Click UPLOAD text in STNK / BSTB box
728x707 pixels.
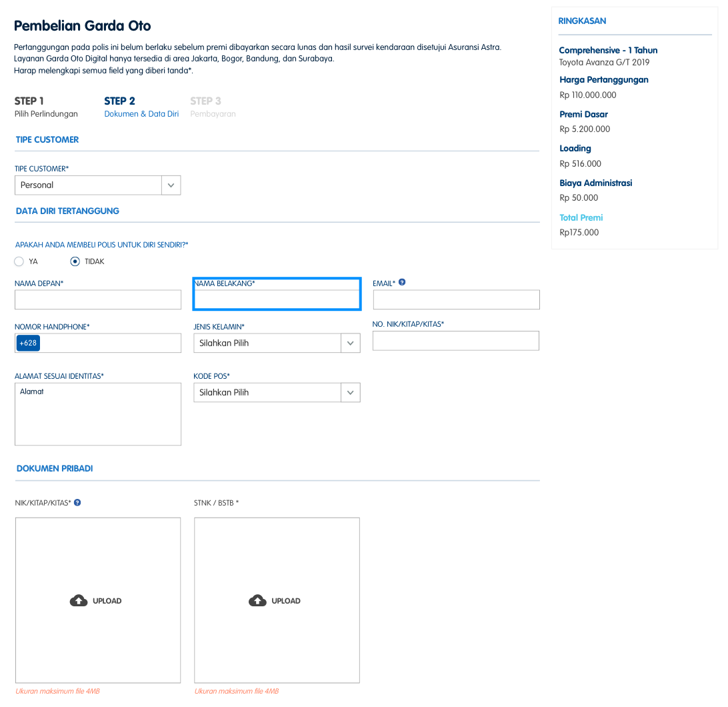[x=285, y=601]
